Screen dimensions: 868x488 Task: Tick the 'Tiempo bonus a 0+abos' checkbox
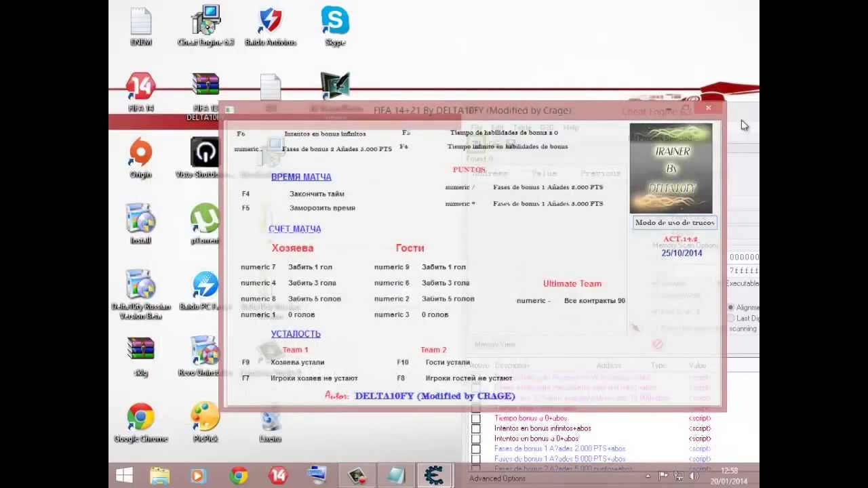coord(476,418)
